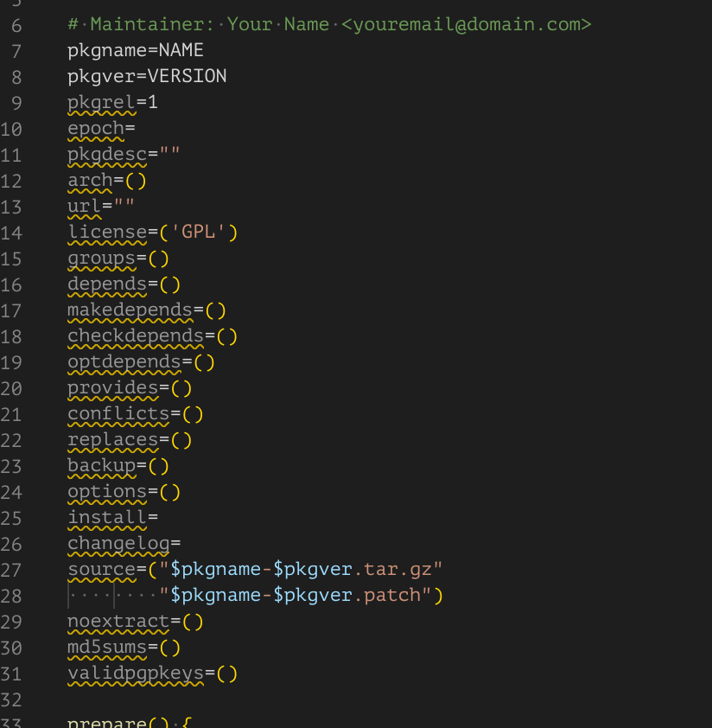The width and height of the screenshot is (712, 728).
Task: Click the backup=() line
Action: point(118,466)
